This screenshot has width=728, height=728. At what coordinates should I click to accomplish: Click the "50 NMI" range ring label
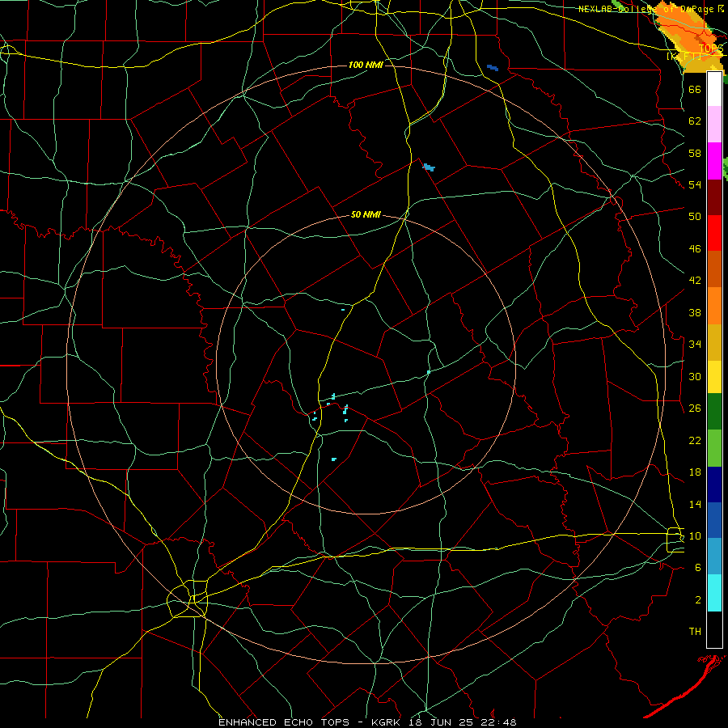366,214
